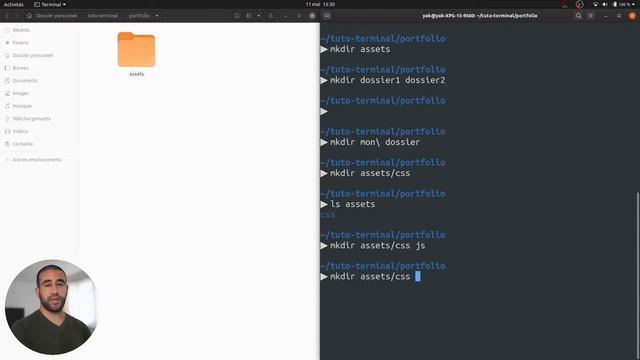Screen dimensions: 640x360
Task: Click the 'mkdir assets/css js' command line
Action: coord(378,245)
